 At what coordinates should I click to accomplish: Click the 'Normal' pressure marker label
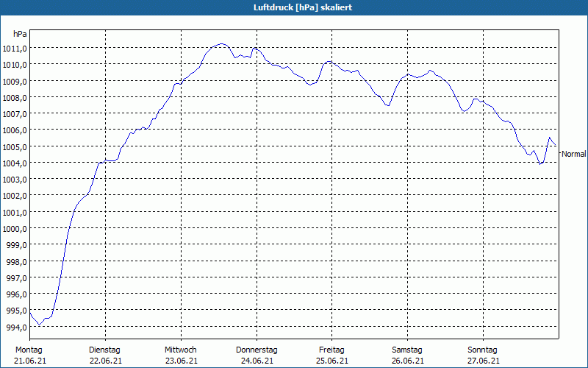point(574,154)
